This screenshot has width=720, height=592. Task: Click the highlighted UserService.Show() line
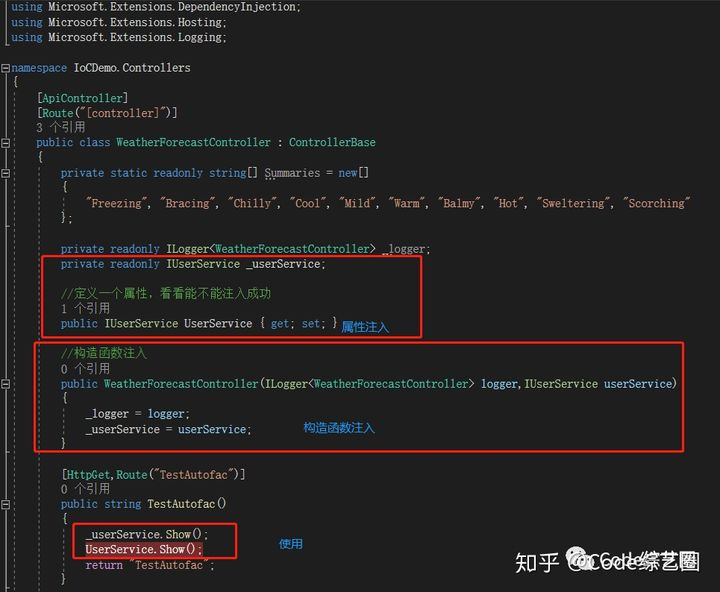point(143,549)
